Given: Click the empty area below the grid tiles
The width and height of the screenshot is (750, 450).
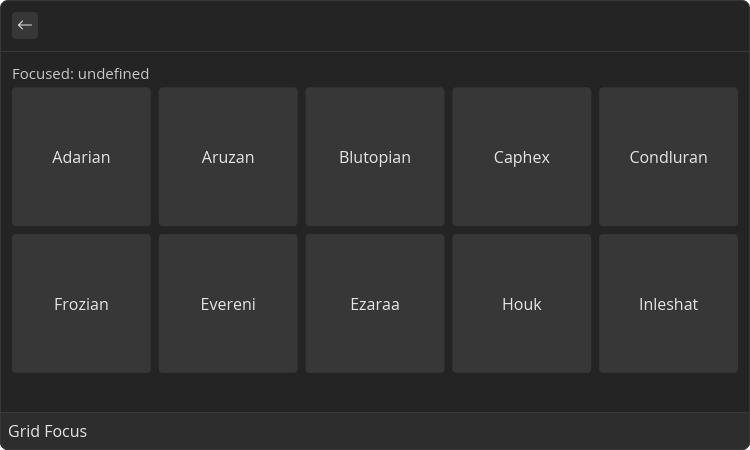Looking at the screenshot, I should [375, 392].
